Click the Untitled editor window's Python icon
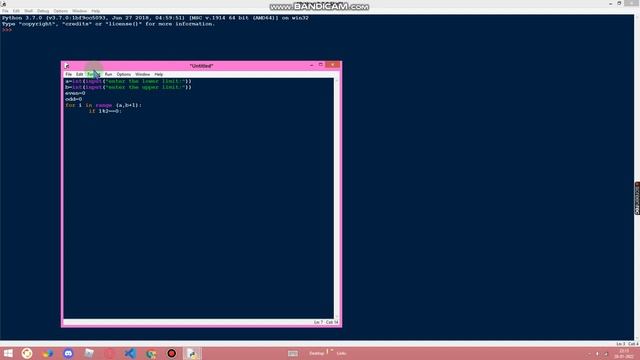640x360 pixels. click(67, 66)
